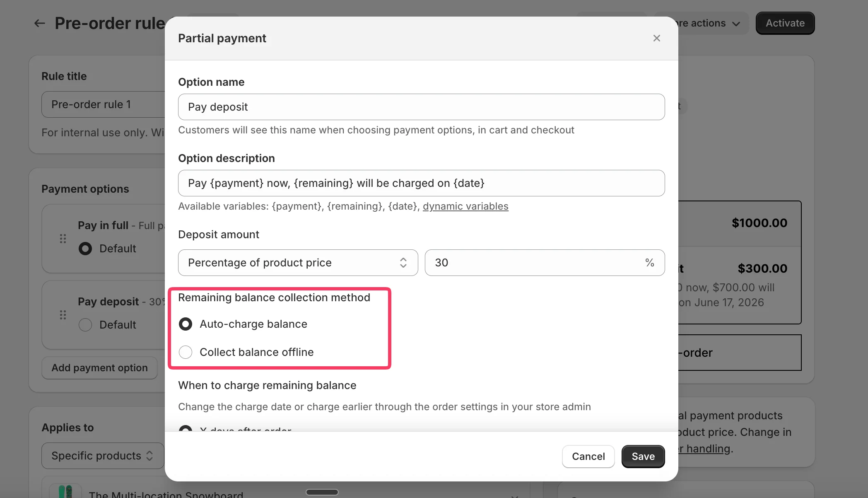Image resolution: width=868 pixels, height=498 pixels.
Task: Edit the Rule title field
Action: click(104, 104)
